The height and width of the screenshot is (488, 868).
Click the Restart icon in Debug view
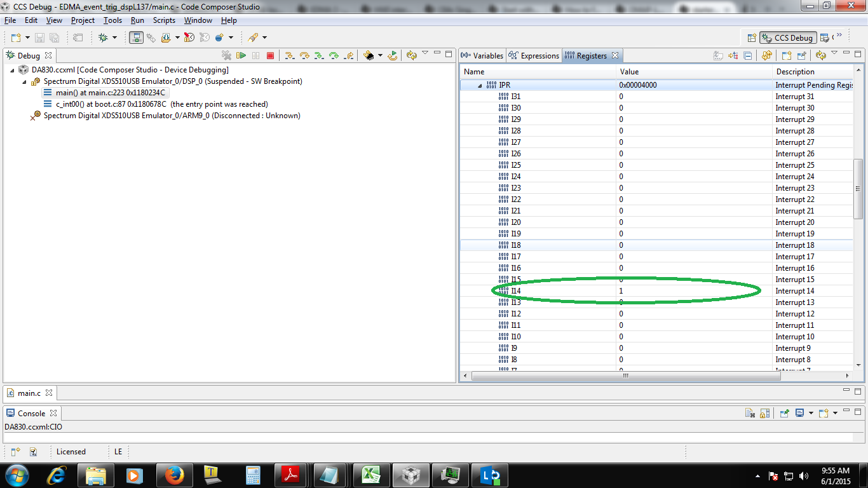pyautogui.click(x=393, y=55)
